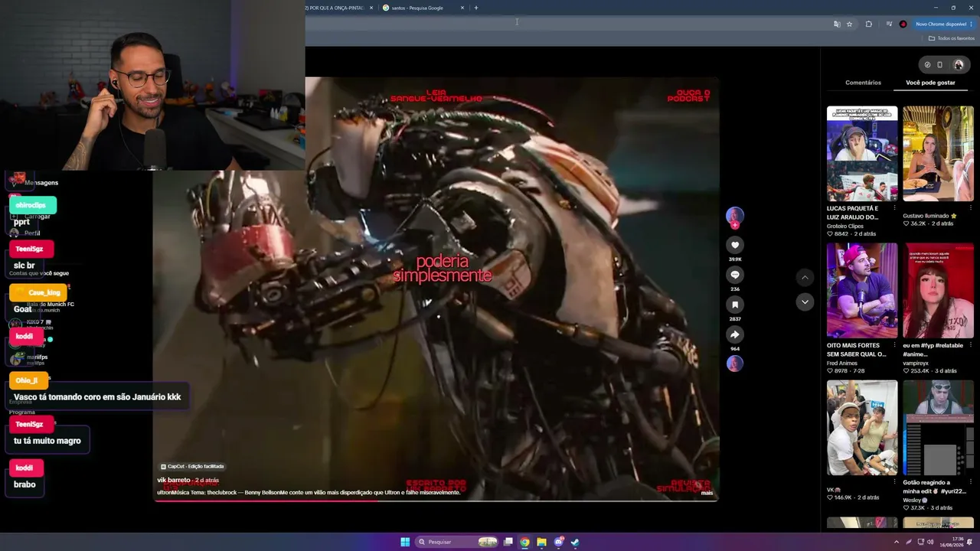Open notification bell on taskbar
980x551 pixels.
tap(971, 542)
